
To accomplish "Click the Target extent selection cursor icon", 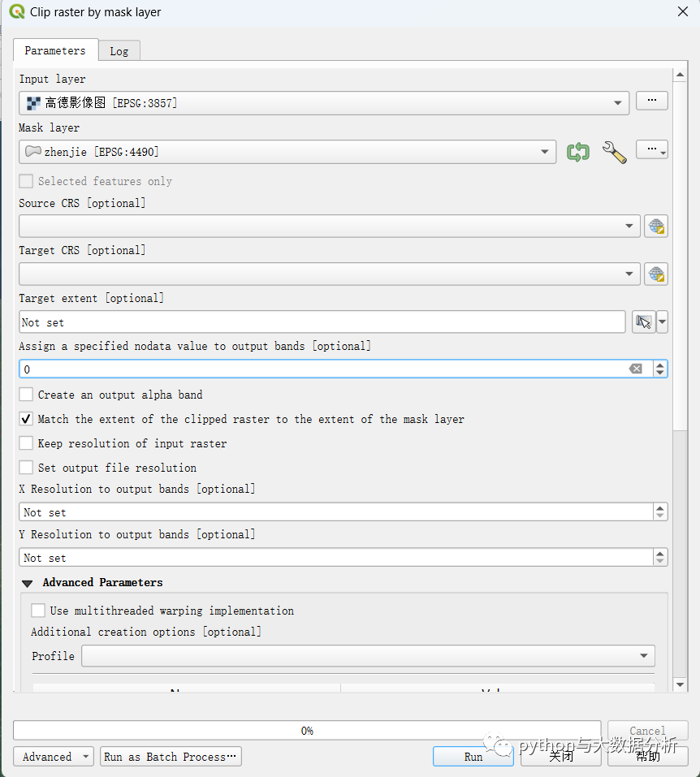I will (x=643, y=322).
